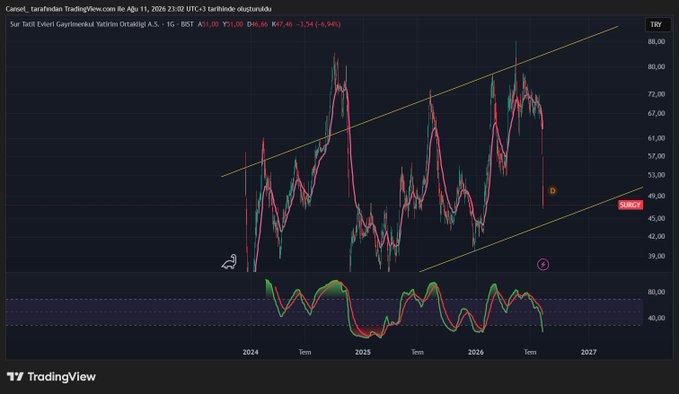The height and width of the screenshot is (394, 679).
Task: Click the 80,00 label on indicator axis
Action: coord(656,292)
